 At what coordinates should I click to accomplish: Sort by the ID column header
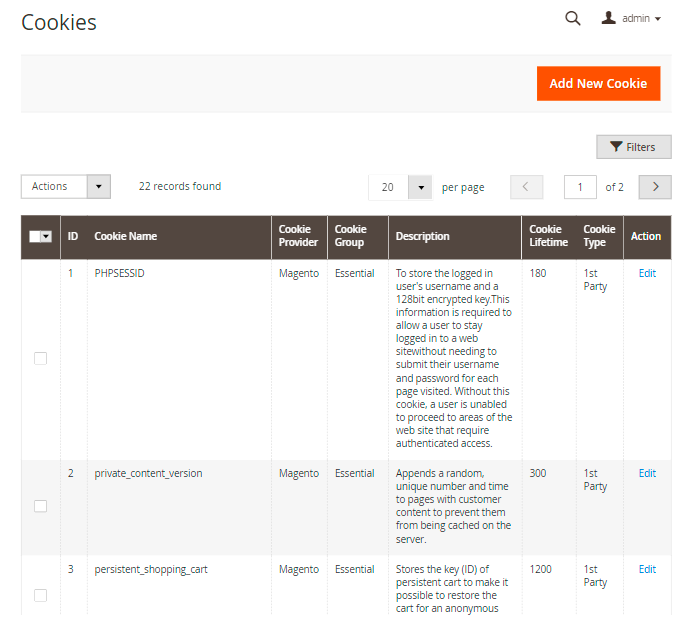(x=73, y=237)
